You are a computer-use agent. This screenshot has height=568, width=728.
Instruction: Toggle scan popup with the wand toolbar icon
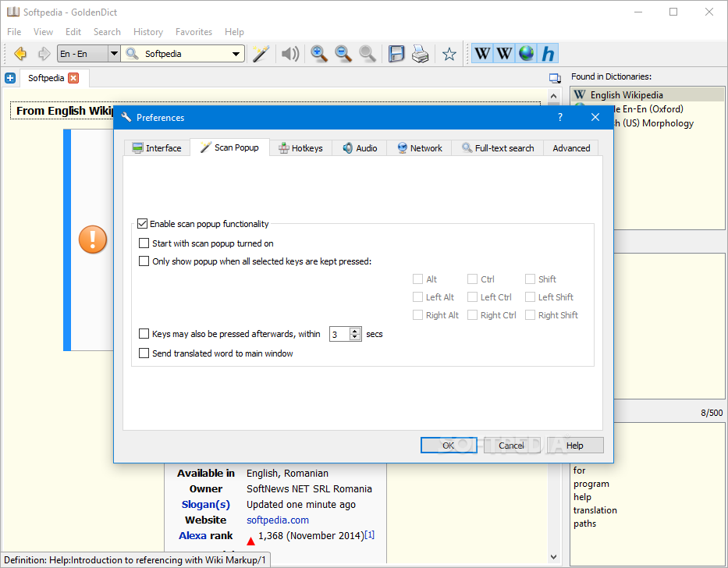(261, 54)
